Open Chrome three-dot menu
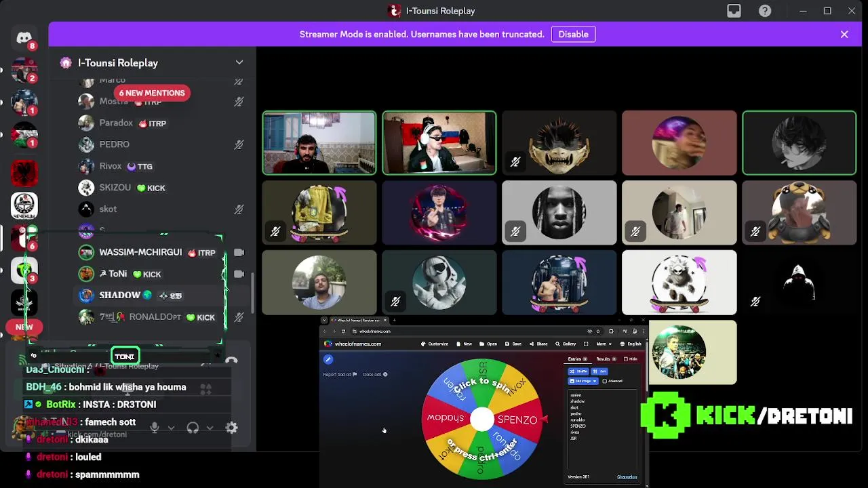This screenshot has width=868, height=488. point(644,331)
